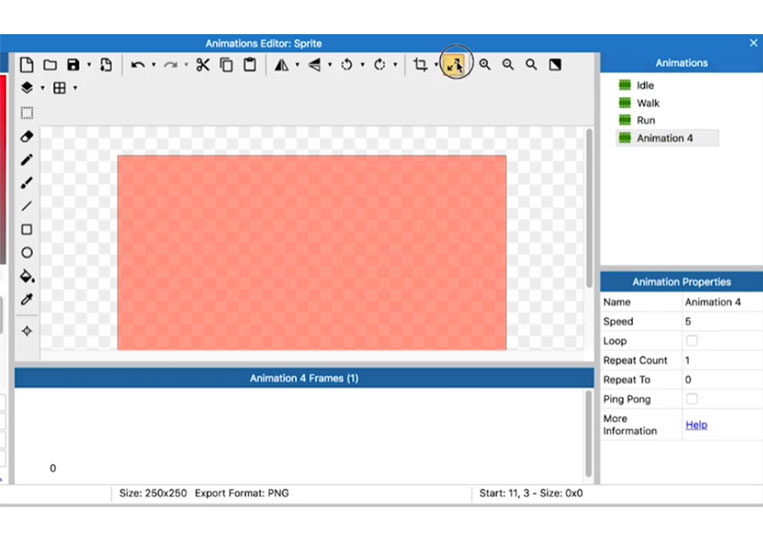The image size is (763, 541).
Task: Enable the Ping Pong checkbox
Action: [691, 399]
